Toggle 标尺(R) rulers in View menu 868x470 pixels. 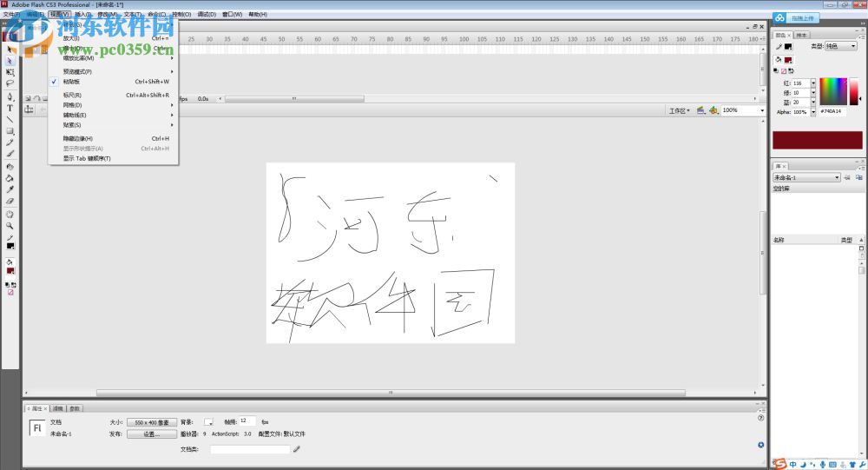[114, 96]
